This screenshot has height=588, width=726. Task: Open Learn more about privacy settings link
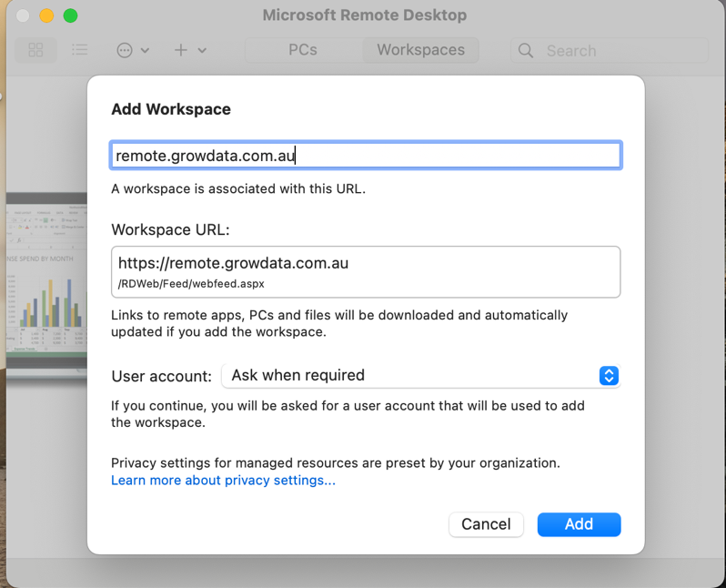pyautogui.click(x=223, y=480)
